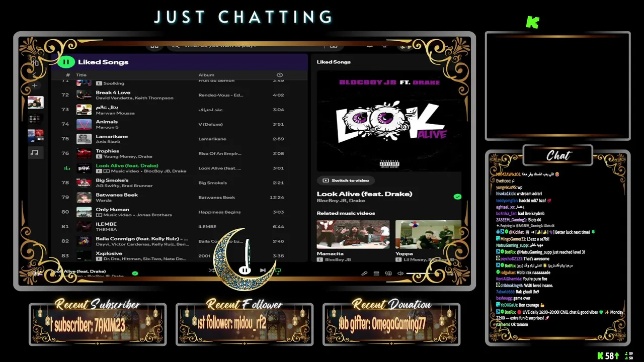
Task: Select the song 'Batwanes Beek' in the title column
Action: [x=117, y=195]
